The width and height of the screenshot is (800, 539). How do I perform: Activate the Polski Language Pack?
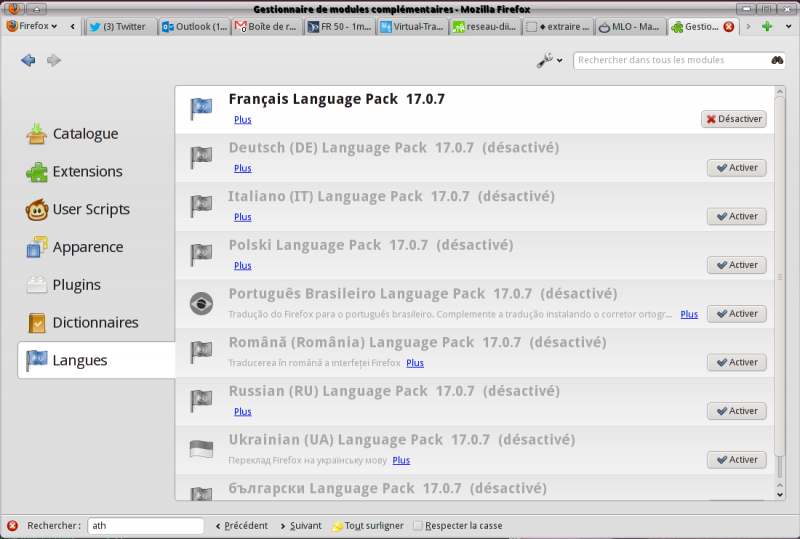click(737, 265)
